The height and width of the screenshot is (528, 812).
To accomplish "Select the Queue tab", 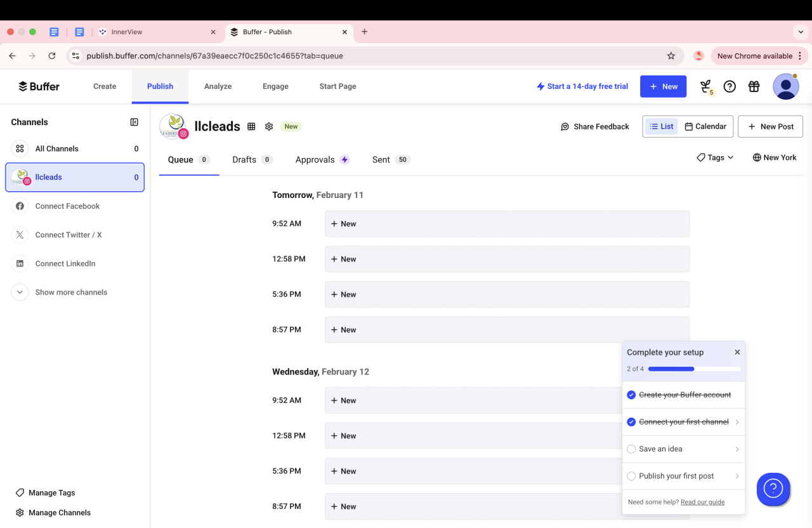I will (x=189, y=160).
